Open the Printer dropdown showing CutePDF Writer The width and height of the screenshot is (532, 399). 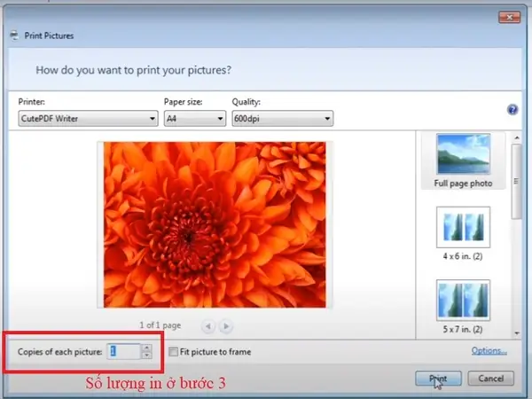[88, 119]
